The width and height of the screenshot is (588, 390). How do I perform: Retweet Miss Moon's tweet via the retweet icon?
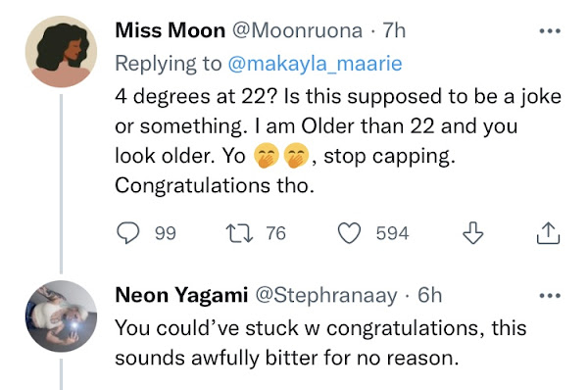(x=239, y=233)
